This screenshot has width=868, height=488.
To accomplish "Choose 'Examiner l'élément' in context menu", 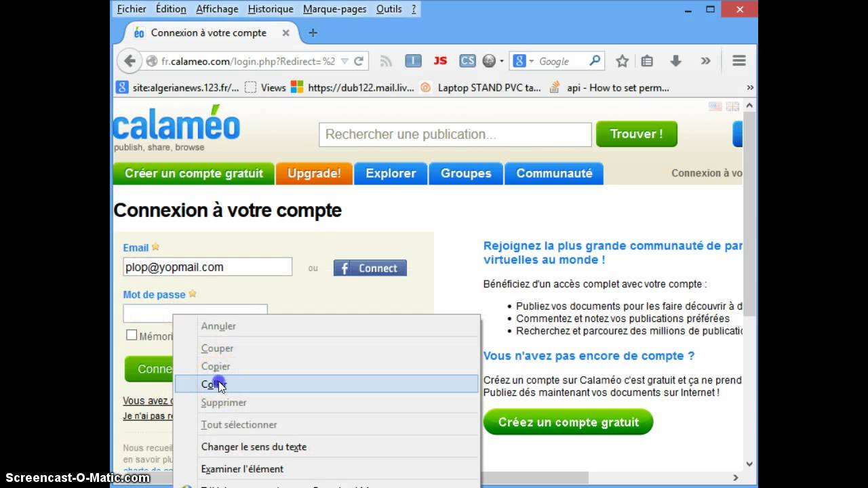I will point(326,469).
